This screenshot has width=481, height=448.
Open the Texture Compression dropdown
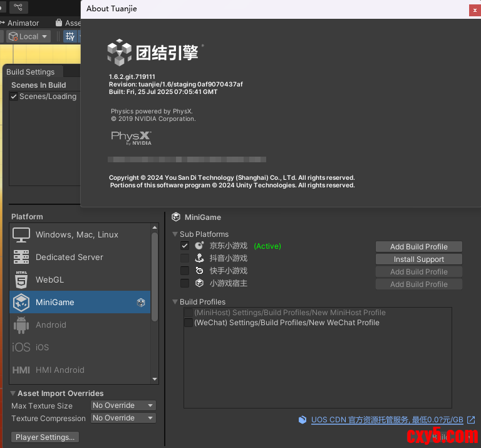pos(123,418)
